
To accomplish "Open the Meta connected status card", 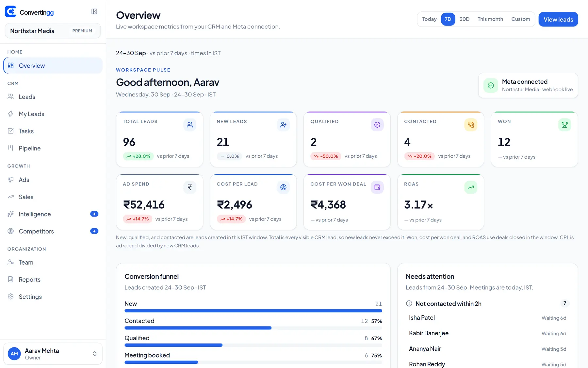I will [x=528, y=85].
